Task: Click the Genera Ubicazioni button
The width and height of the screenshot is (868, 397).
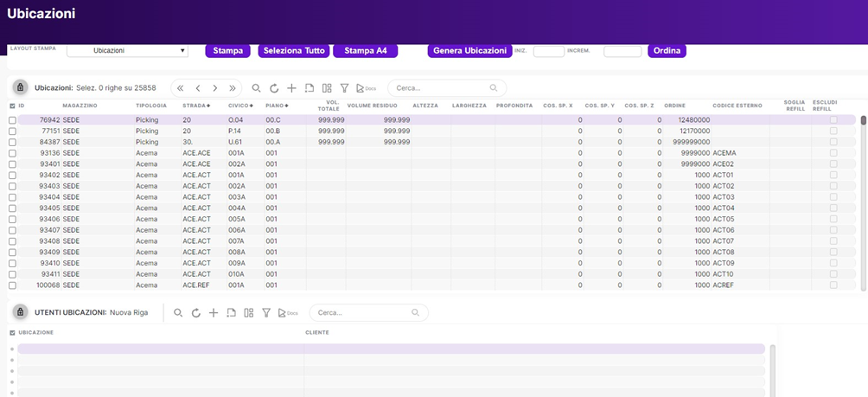Action: pyautogui.click(x=469, y=51)
